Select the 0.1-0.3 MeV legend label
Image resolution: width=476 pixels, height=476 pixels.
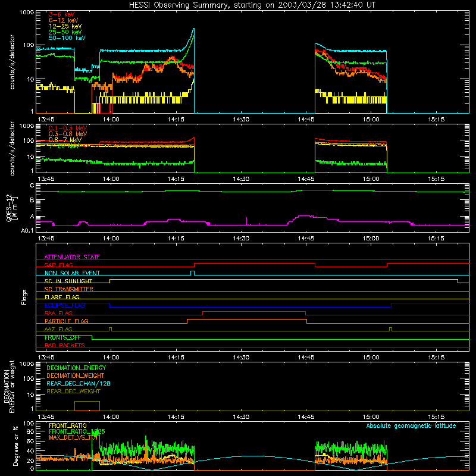pos(68,128)
